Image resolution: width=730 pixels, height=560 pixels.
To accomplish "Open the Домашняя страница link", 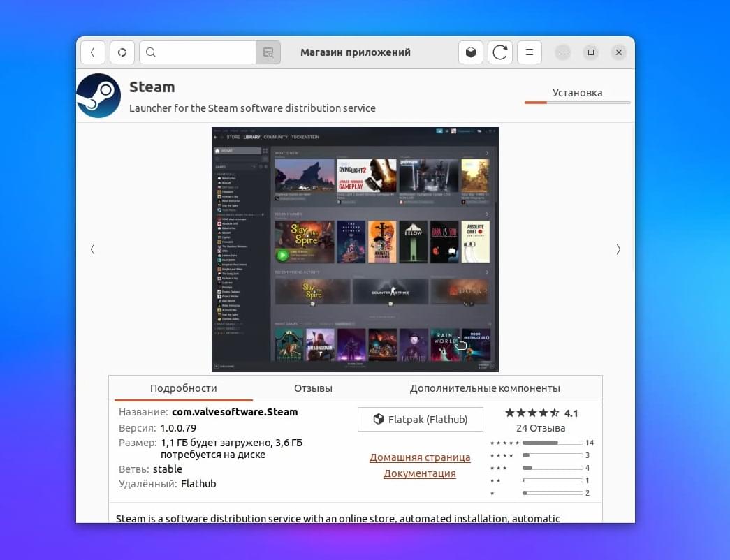I will 420,457.
